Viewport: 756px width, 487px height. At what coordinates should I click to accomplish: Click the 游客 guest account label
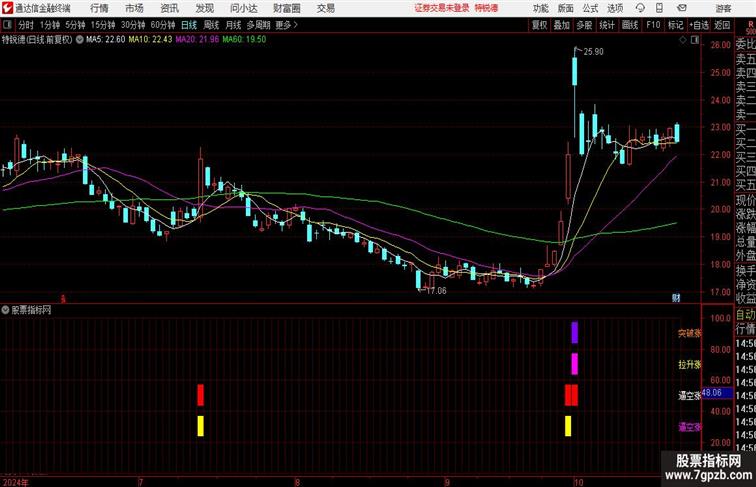[x=723, y=8]
